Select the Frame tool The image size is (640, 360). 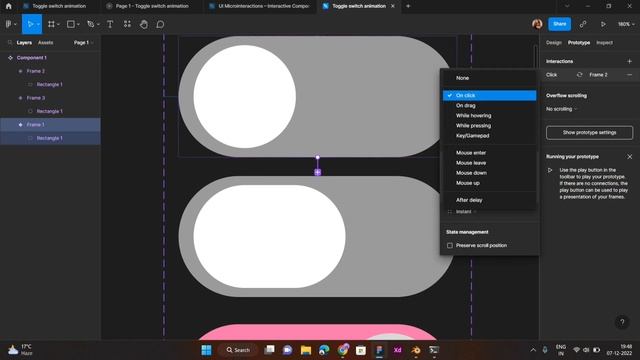point(51,24)
